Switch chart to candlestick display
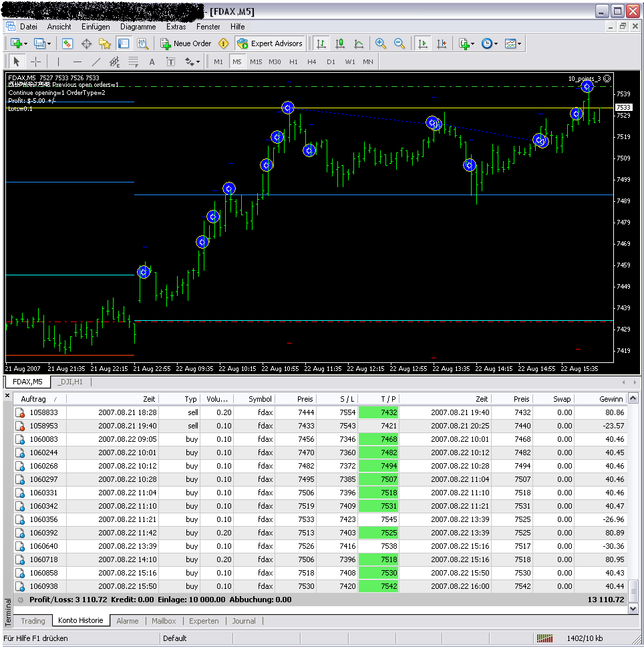Screen dimensions: 644x647 pos(340,43)
